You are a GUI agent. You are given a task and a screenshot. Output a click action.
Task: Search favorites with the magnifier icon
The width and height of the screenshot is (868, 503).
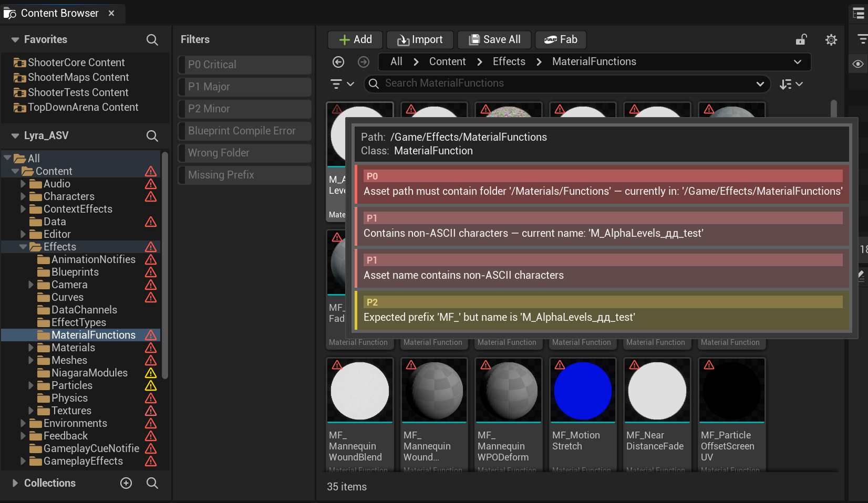pyautogui.click(x=152, y=40)
